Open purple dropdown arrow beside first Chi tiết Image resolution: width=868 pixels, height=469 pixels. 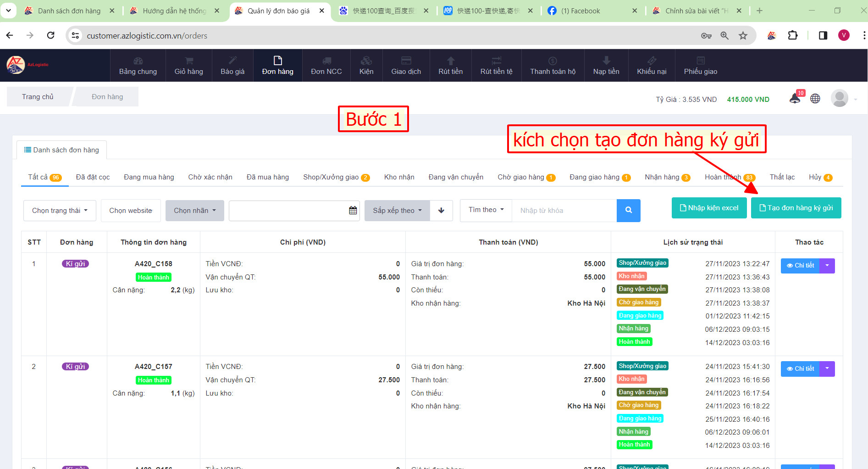827,266
